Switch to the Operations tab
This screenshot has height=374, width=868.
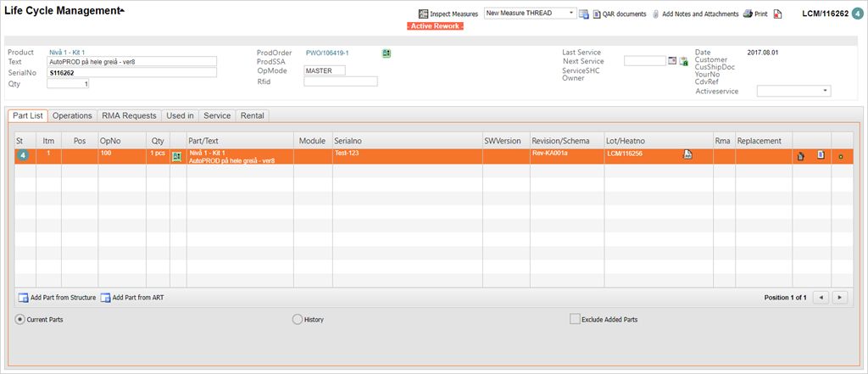tap(72, 115)
